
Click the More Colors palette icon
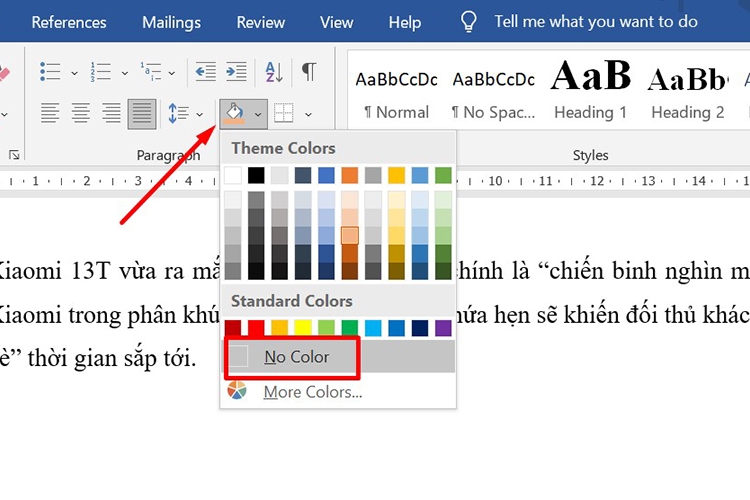(x=237, y=391)
